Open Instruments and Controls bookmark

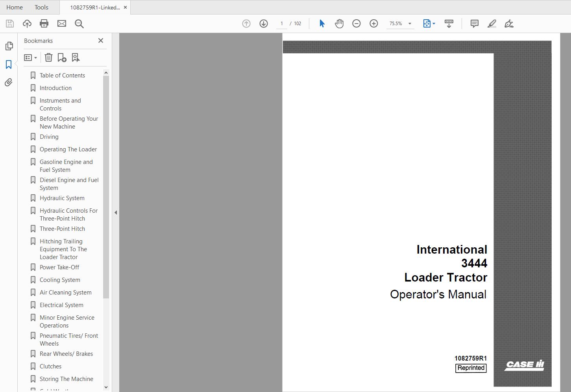tap(60, 105)
